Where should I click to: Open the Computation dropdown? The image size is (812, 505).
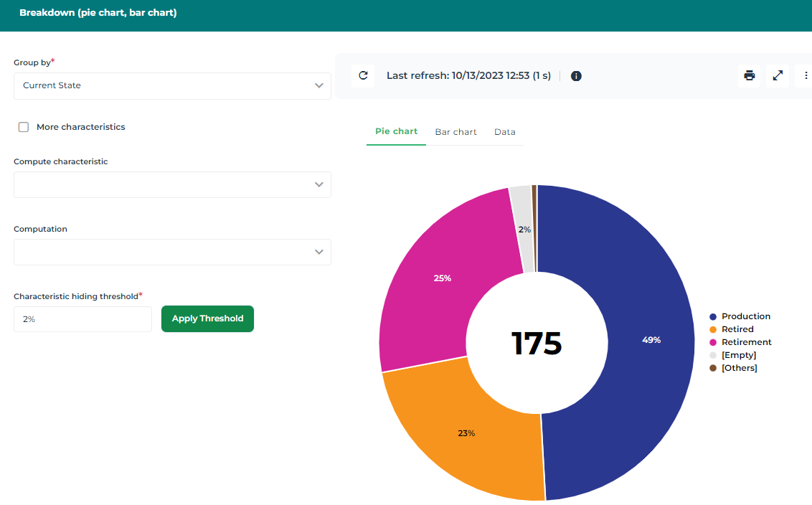(x=172, y=252)
